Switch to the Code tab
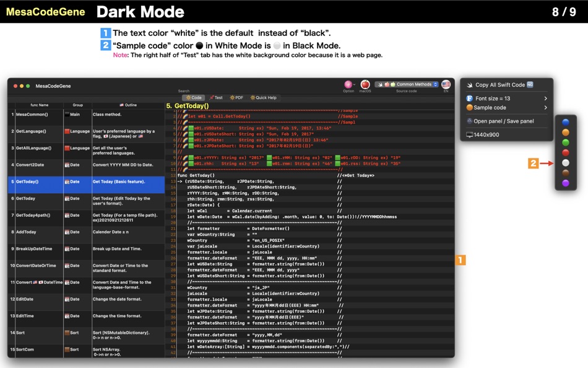 click(194, 98)
